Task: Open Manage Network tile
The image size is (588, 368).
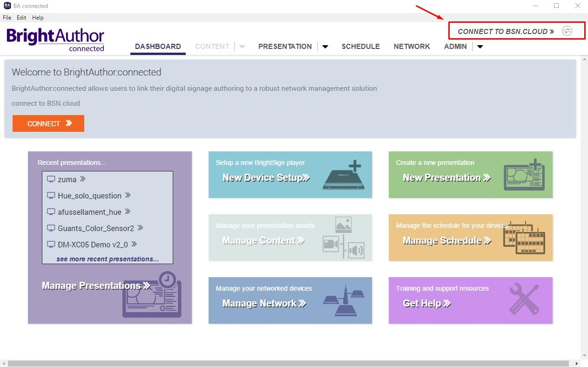Action: [290, 300]
